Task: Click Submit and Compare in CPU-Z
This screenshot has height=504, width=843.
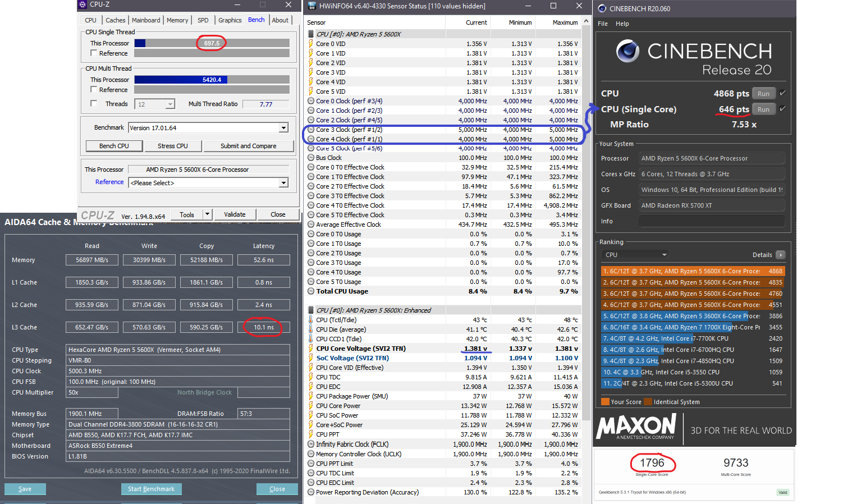Action: 248,146
